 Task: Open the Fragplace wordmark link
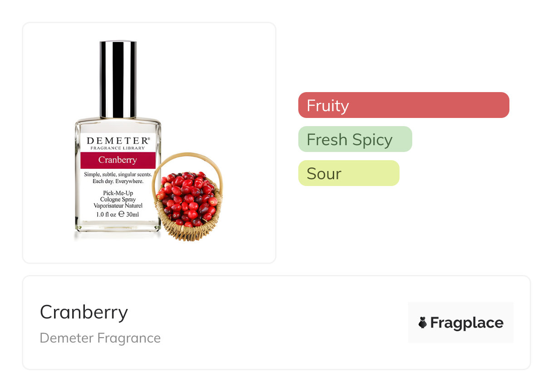466,323
